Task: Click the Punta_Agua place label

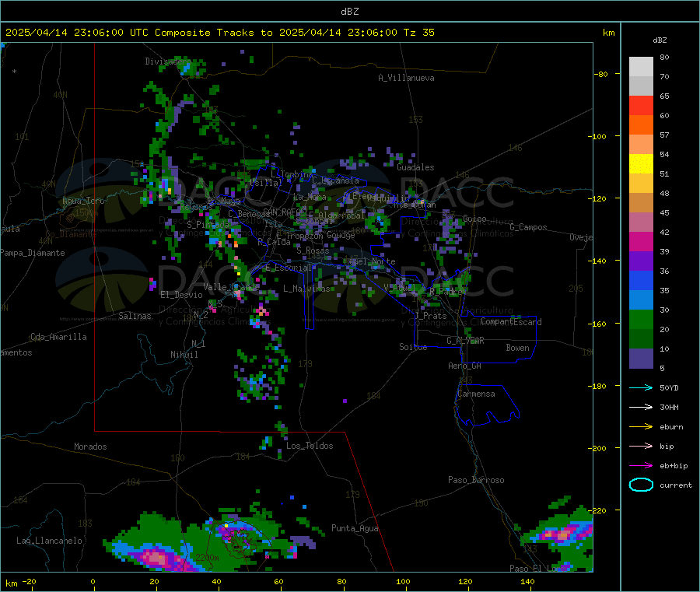Action: coord(355,528)
